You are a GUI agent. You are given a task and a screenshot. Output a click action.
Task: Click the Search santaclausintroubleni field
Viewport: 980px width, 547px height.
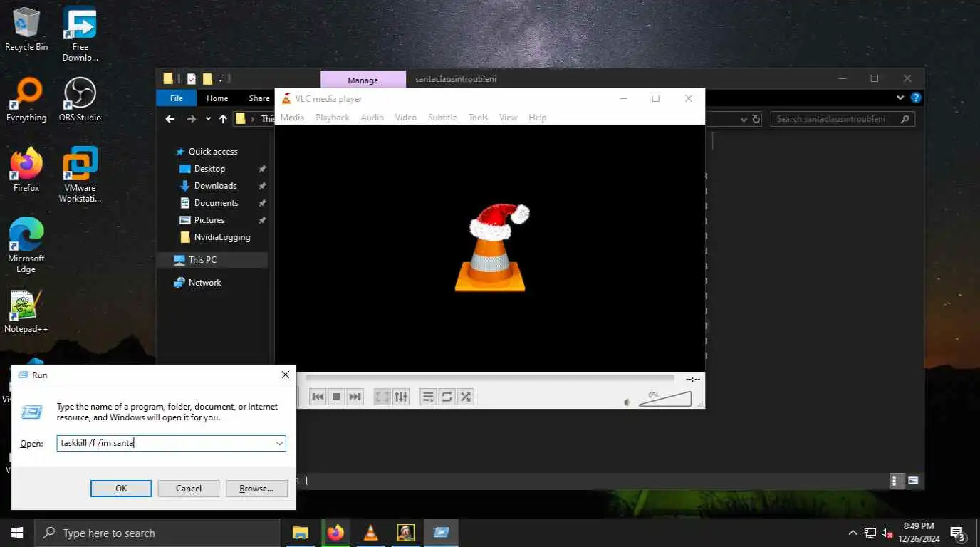click(843, 119)
